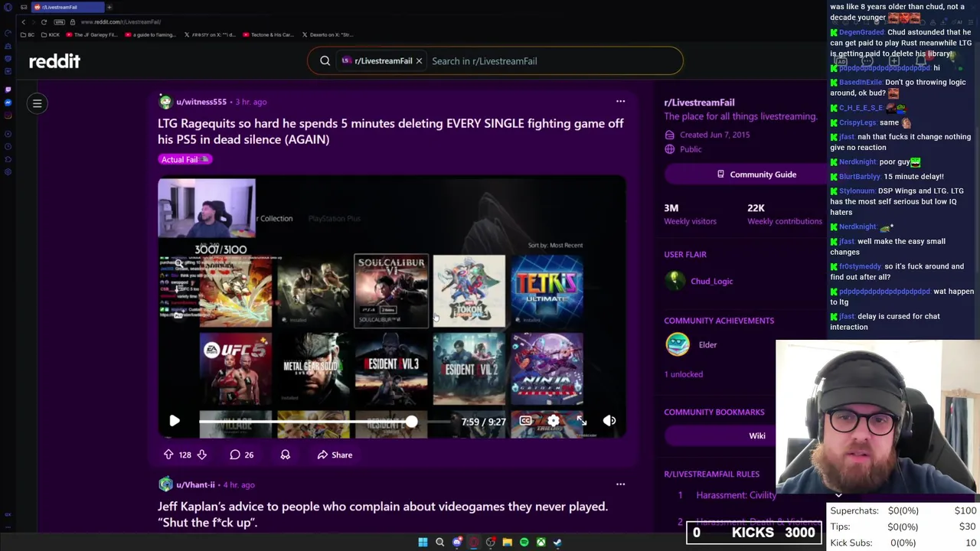Viewport: 980px width, 551px height.
Task: Open the Windows Start menu
Action: point(423,542)
